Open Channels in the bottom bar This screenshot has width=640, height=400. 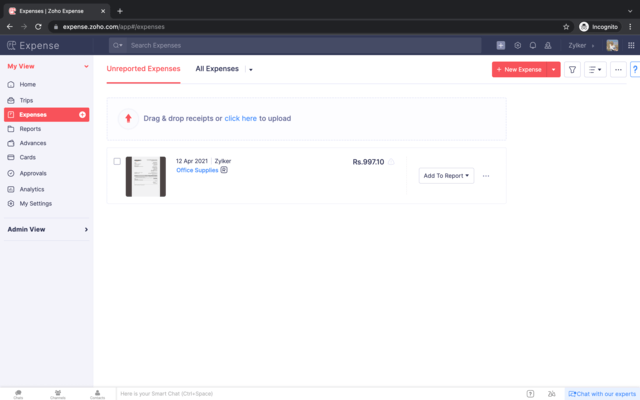click(x=58, y=394)
